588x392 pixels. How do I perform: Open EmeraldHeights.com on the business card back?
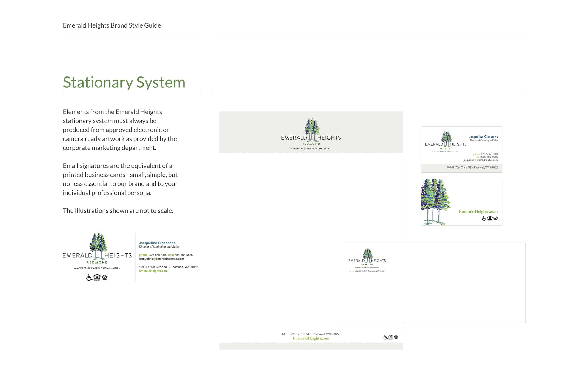[478, 212]
